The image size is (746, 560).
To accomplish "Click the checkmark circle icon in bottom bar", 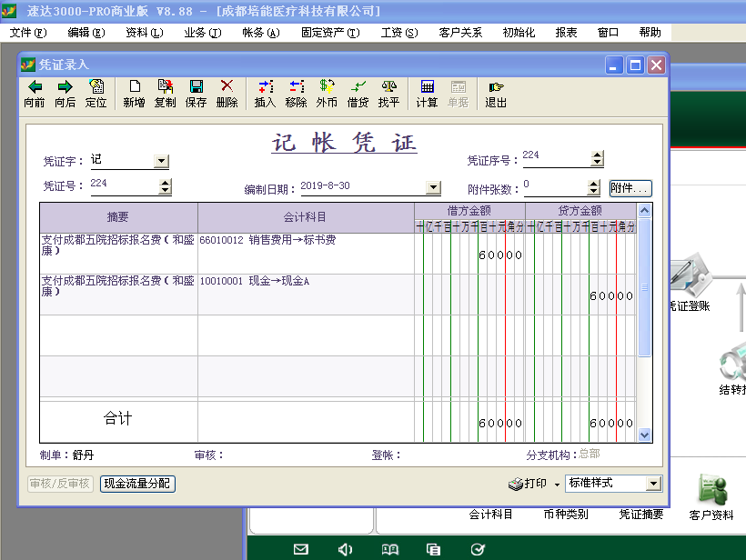I will coord(478,549).
